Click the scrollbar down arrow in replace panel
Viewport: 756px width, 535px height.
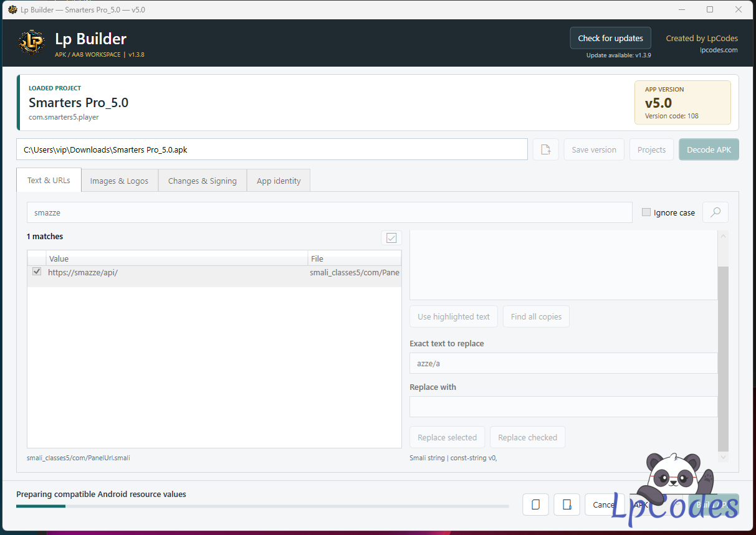tap(723, 457)
